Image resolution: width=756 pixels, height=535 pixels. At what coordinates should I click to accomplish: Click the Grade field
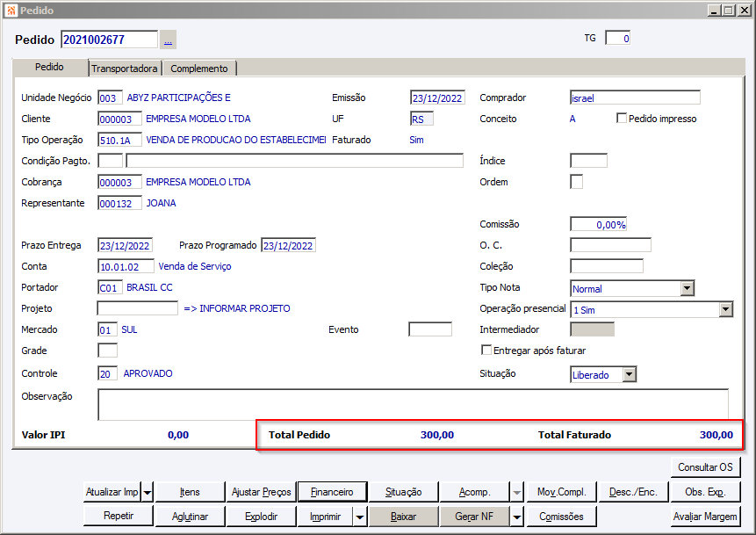tap(107, 351)
